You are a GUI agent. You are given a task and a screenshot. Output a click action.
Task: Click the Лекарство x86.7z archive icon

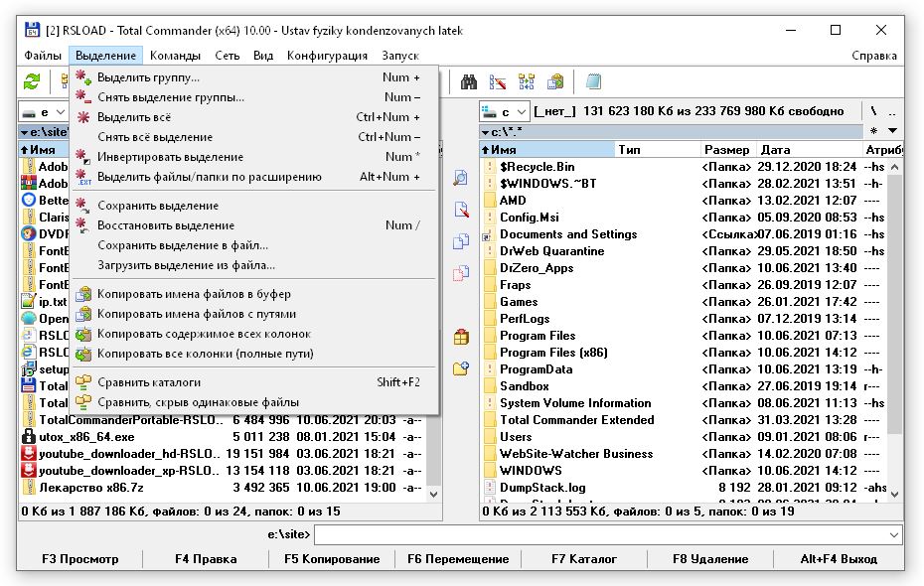click(28, 487)
